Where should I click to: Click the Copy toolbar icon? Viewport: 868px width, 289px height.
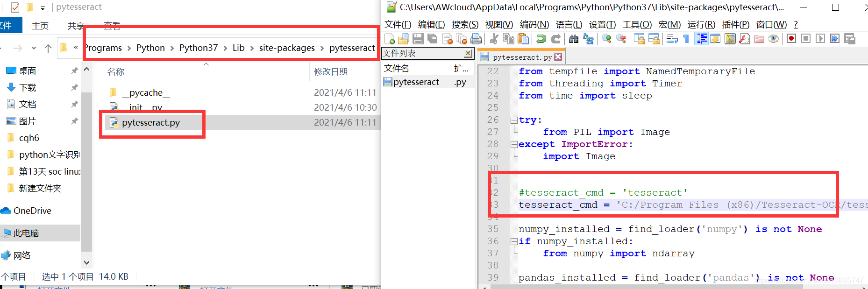tap(509, 39)
